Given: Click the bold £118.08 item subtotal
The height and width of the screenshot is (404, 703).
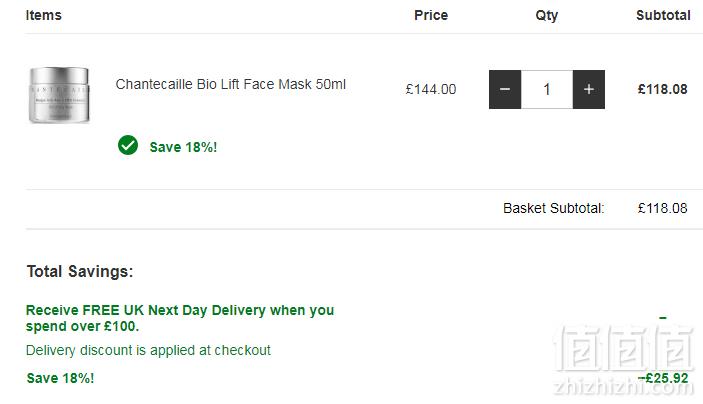Looking at the screenshot, I should click(x=663, y=89).
